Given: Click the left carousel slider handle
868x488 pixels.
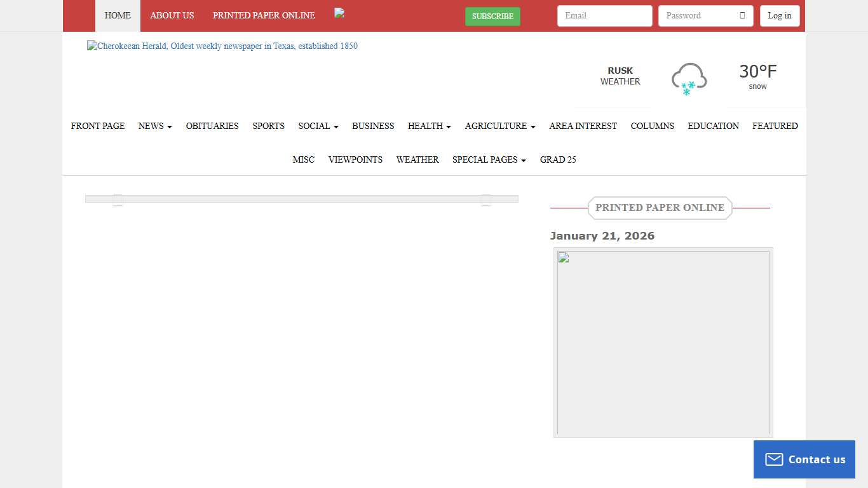Looking at the screenshot, I should click(117, 199).
